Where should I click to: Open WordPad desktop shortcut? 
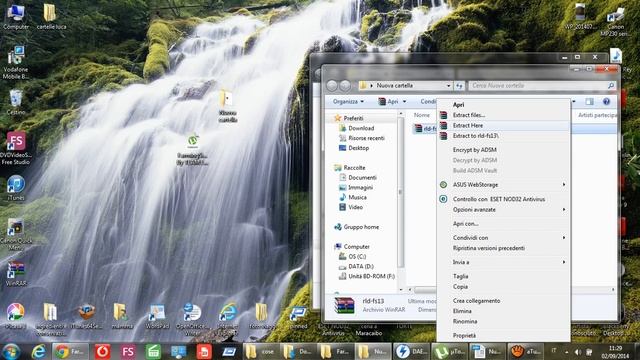pos(157,316)
